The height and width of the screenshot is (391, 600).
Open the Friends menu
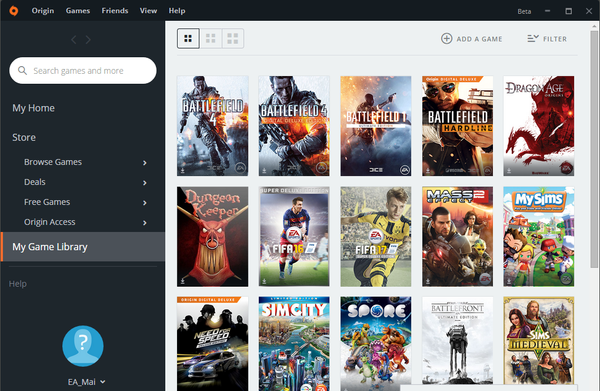pyautogui.click(x=115, y=11)
